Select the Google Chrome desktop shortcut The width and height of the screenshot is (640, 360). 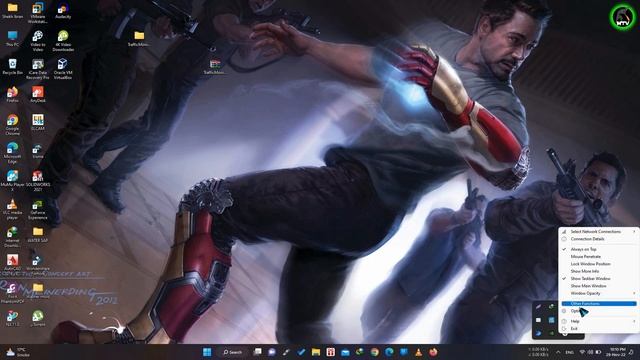12,124
